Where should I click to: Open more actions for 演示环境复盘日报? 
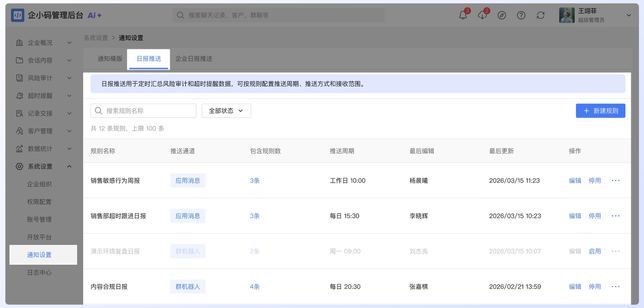click(x=615, y=251)
